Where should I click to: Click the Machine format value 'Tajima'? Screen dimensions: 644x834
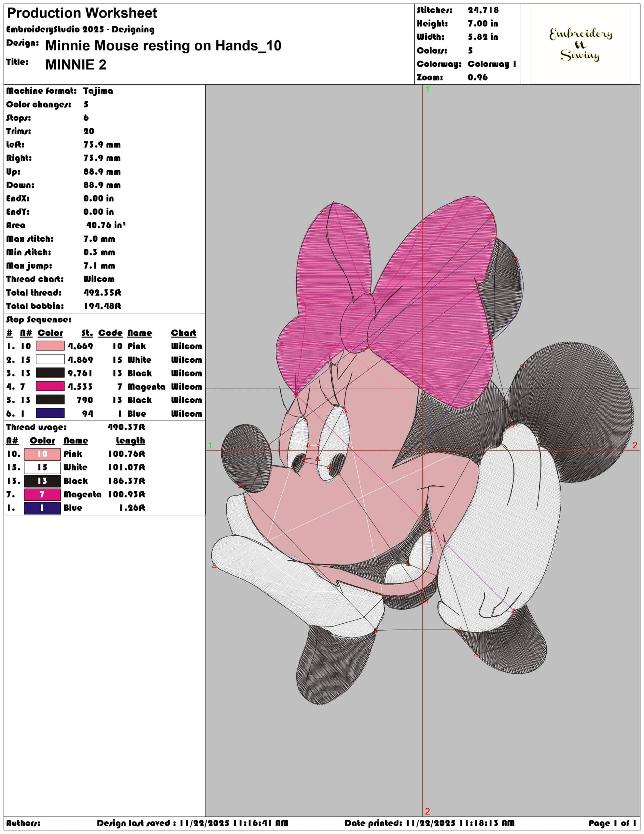tap(98, 91)
